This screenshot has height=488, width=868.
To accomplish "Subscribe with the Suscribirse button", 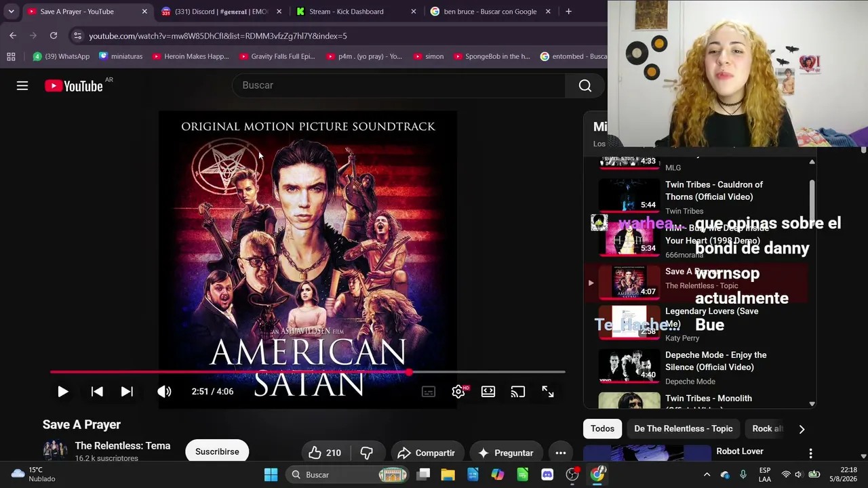I will pos(217,451).
